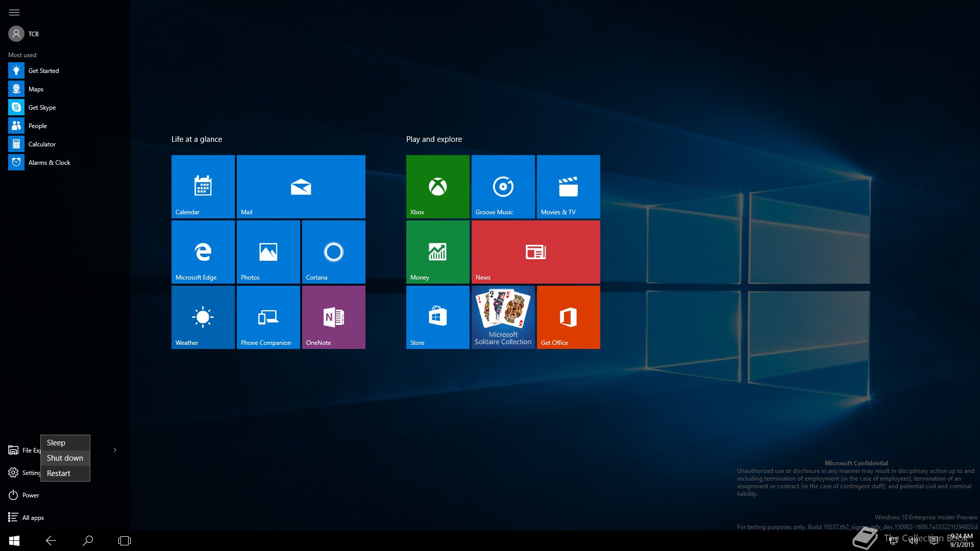Launch the Microsoft Edge tile
The width and height of the screenshot is (980, 551).
203,252
